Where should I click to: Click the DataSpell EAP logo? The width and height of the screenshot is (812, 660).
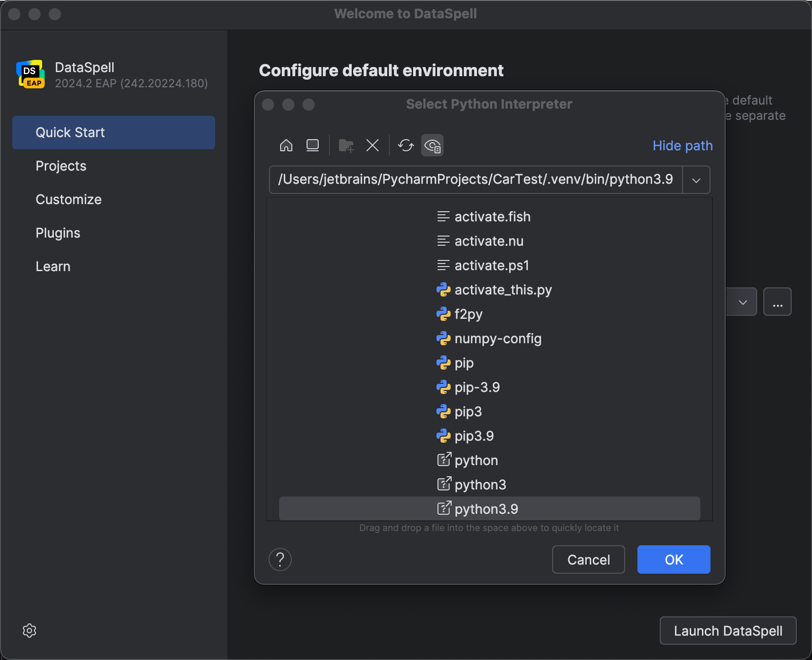coord(30,75)
